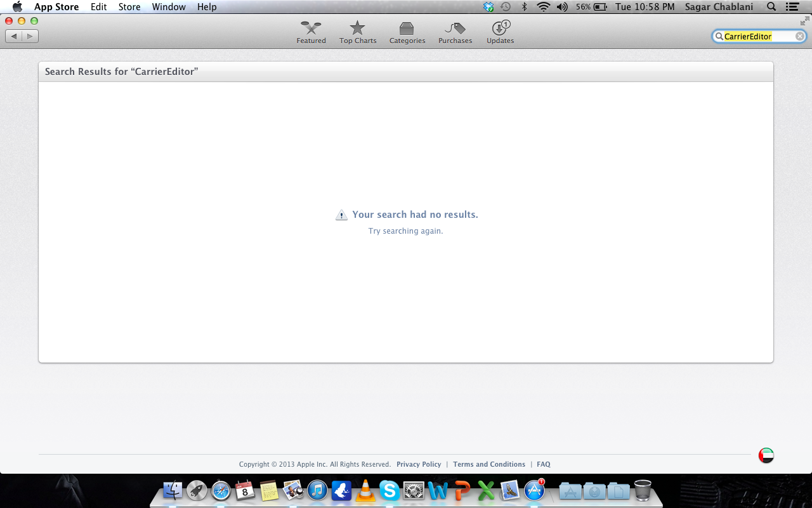Image resolution: width=812 pixels, height=508 pixels.
Task: Open Launchpad in the Dock
Action: tap(197, 490)
